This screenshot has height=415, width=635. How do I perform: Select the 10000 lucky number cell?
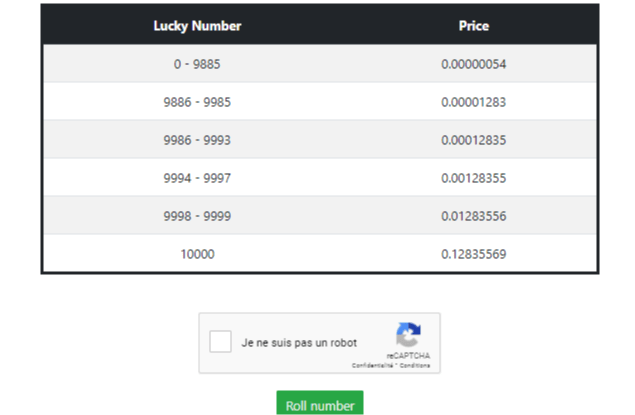point(197,254)
